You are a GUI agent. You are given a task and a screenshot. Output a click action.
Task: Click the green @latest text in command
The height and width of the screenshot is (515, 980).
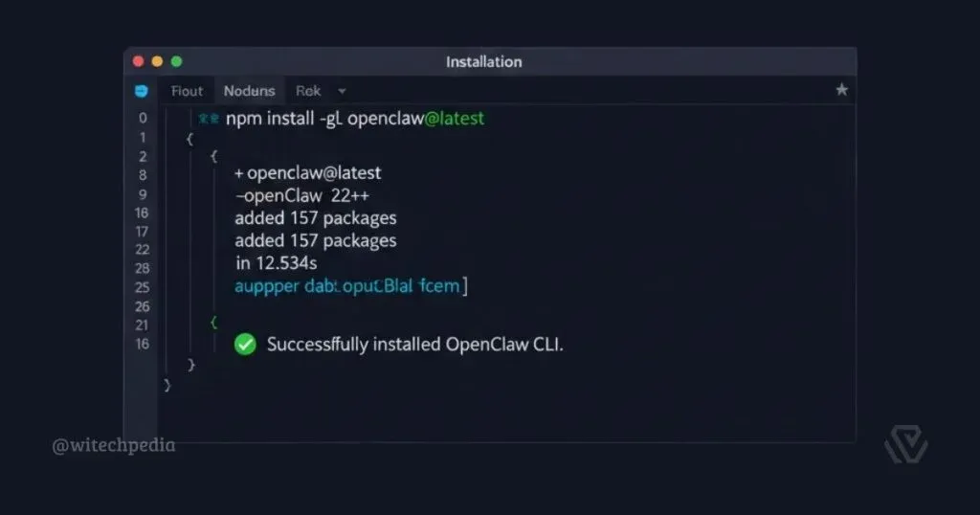point(454,120)
